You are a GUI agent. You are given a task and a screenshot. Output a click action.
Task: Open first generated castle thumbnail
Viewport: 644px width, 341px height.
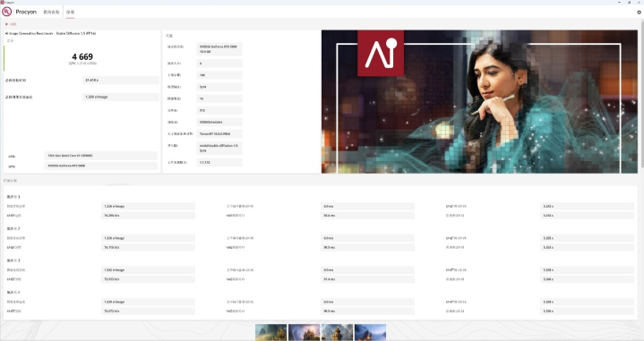[x=271, y=332]
